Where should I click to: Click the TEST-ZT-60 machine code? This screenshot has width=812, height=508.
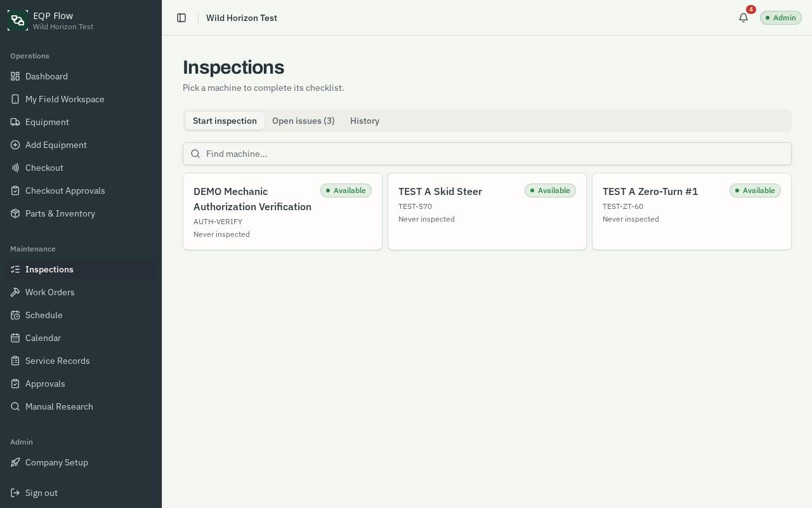pos(623,206)
